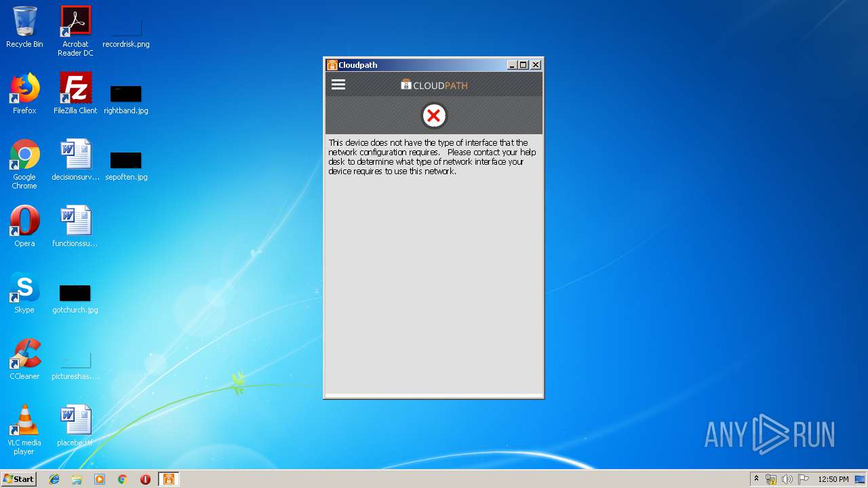868x488 pixels.
Task: Select the decisionsurv Word document
Action: [75, 160]
